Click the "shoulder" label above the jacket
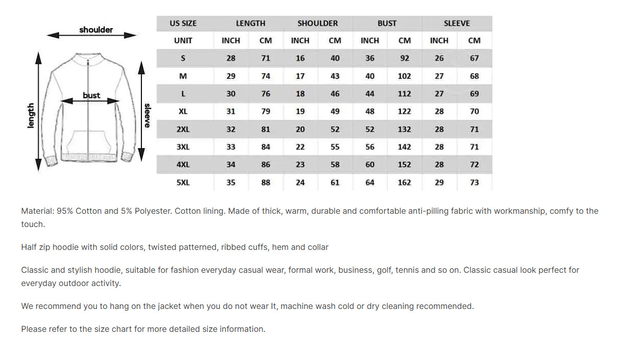Image resolution: width=644 pixels, height=341 pixels. click(96, 30)
